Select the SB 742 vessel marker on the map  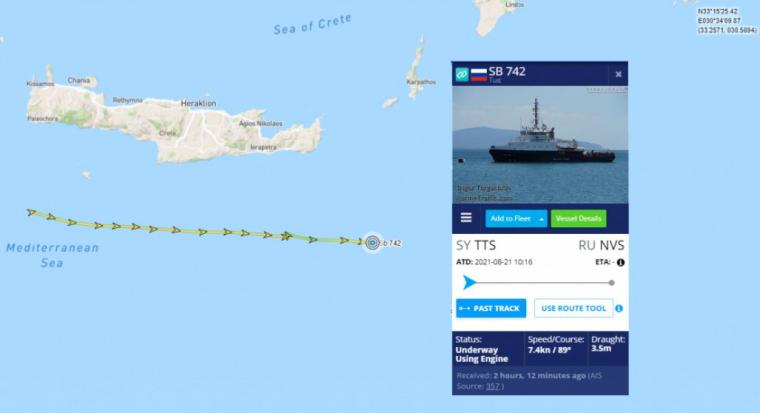pos(372,242)
